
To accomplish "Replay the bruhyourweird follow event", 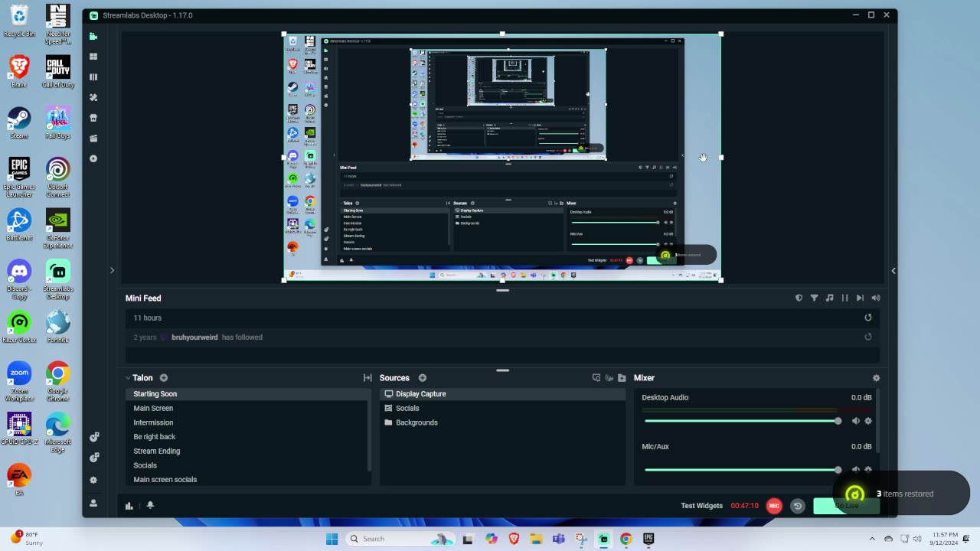I will 868,337.
